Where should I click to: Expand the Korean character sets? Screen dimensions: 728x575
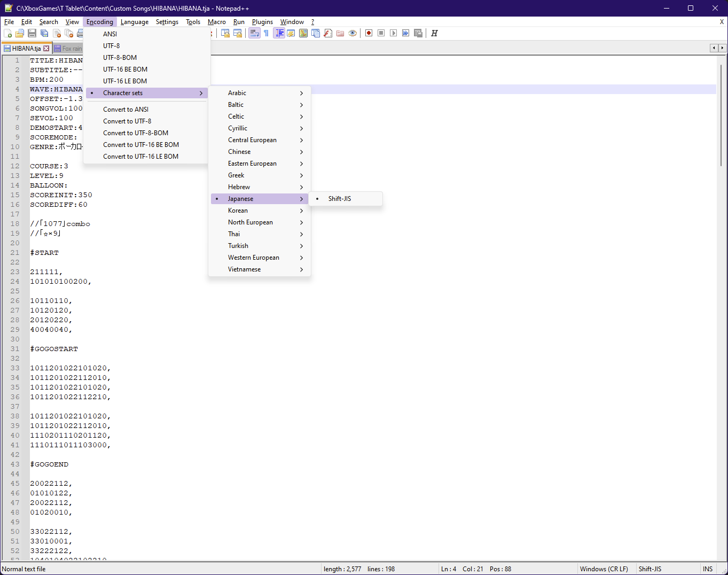(x=260, y=211)
